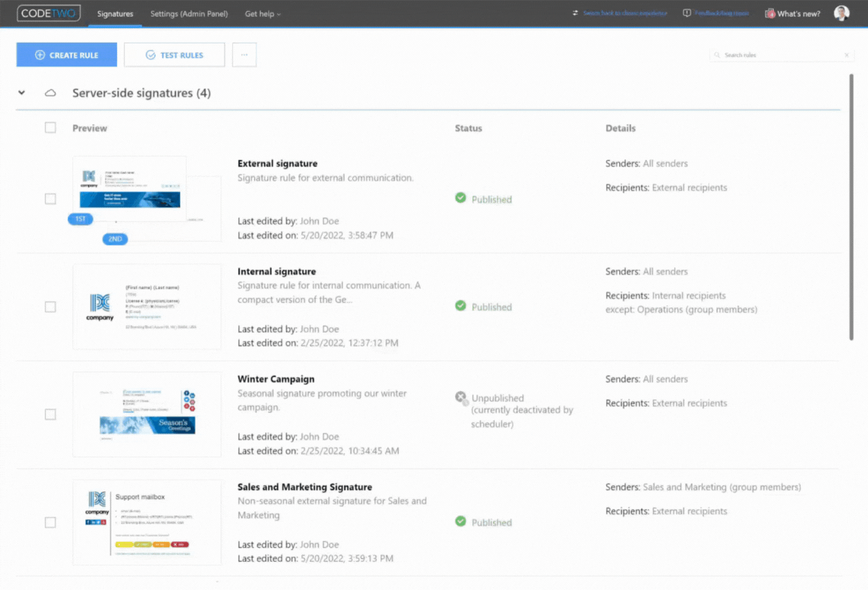Focus the Search rules field
Screen dimensions: 868x590
pos(781,55)
